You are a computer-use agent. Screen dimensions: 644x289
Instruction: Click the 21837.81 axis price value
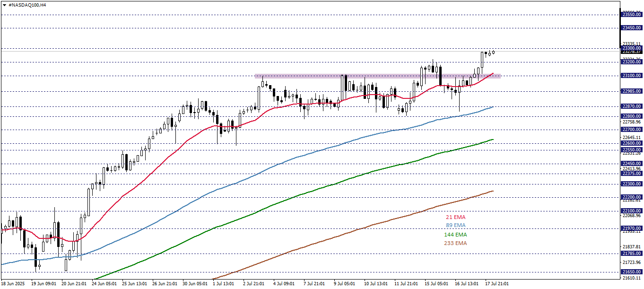tap(632, 247)
